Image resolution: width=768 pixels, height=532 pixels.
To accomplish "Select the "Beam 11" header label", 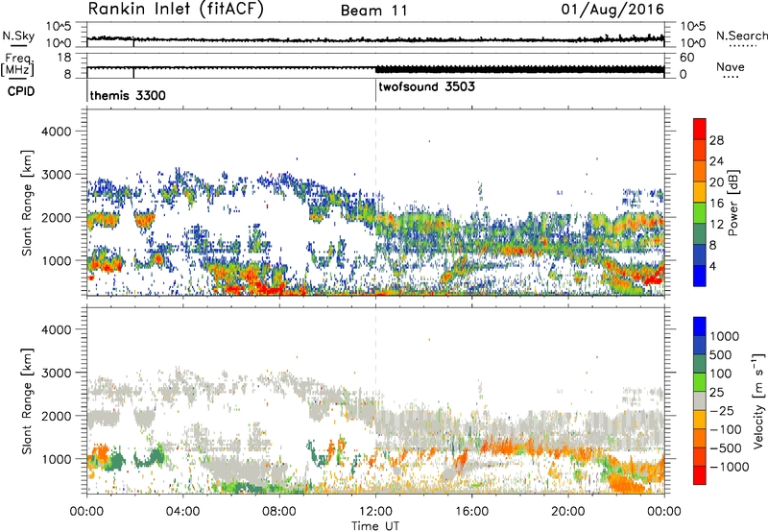I will click(x=374, y=11).
